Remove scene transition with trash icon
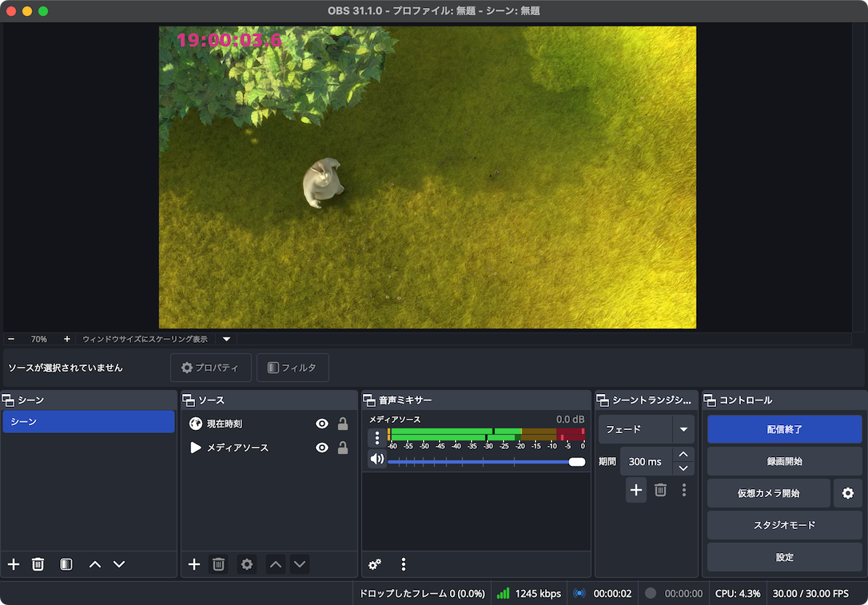This screenshot has width=868, height=605. (x=660, y=490)
